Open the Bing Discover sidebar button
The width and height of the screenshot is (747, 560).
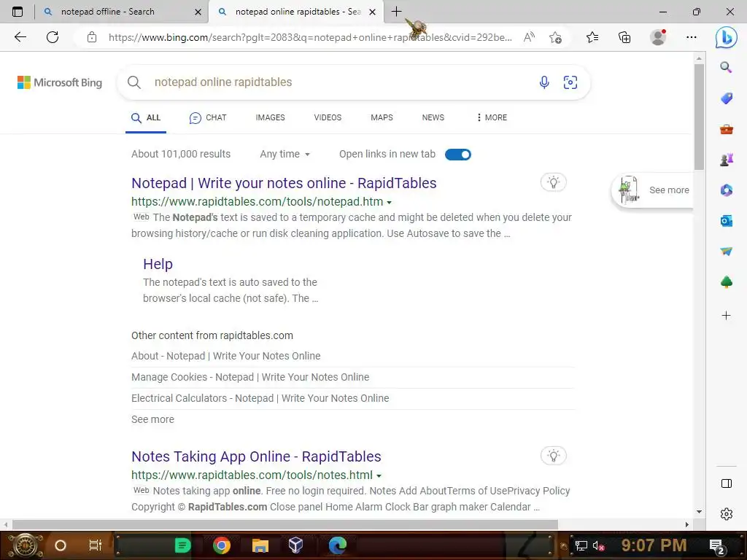click(726, 37)
